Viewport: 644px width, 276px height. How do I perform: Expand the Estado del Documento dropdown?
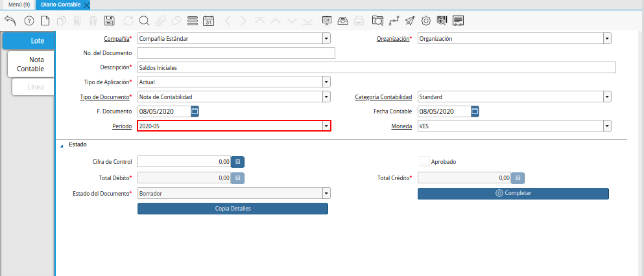326,193
